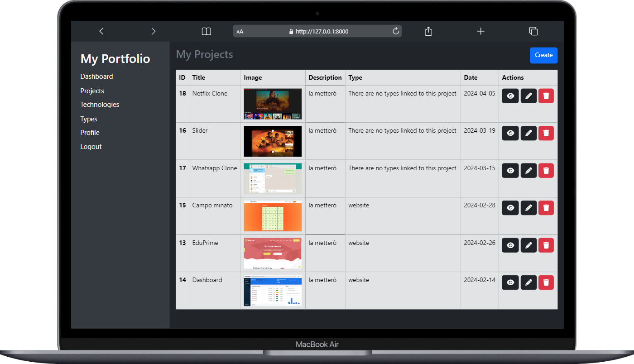Edit the Netflix Clone project (pencil icon)
The image size is (634, 364).
[x=528, y=96]
